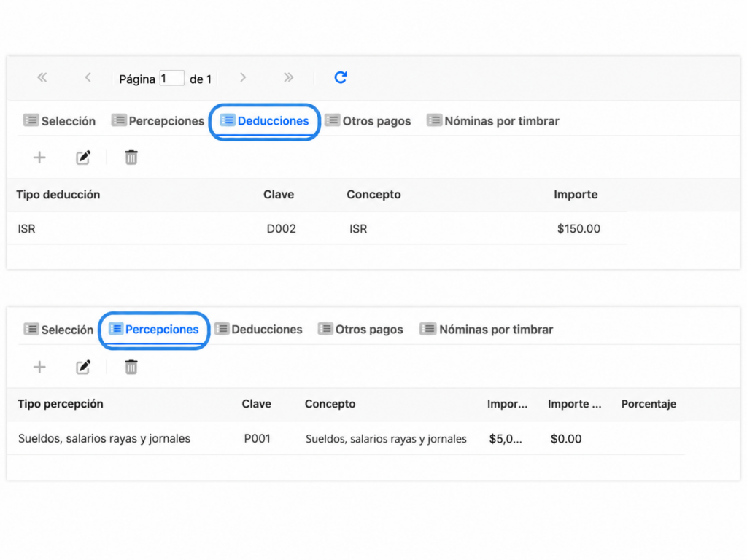Open Deducciones tab in lower panel
Image resolution: width=747 pixels, height=560 pixels.
click(x=258, y=330)
